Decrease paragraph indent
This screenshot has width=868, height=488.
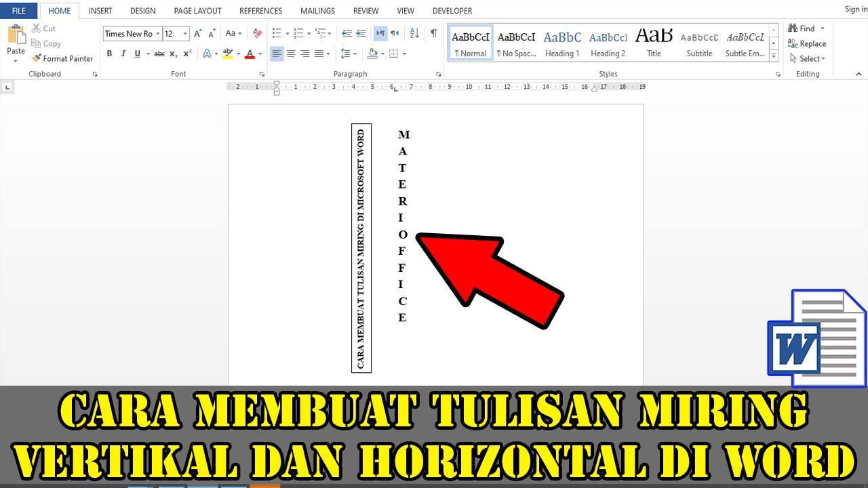[x=347, y=33]
